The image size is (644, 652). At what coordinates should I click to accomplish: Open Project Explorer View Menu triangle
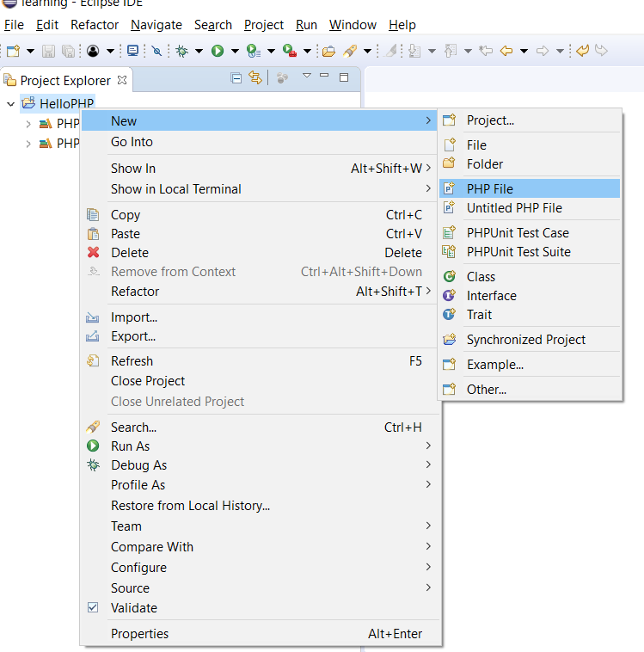[307, 76]
